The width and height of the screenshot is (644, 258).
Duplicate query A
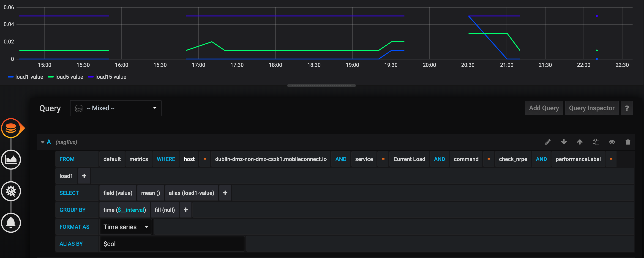(596, 142)
